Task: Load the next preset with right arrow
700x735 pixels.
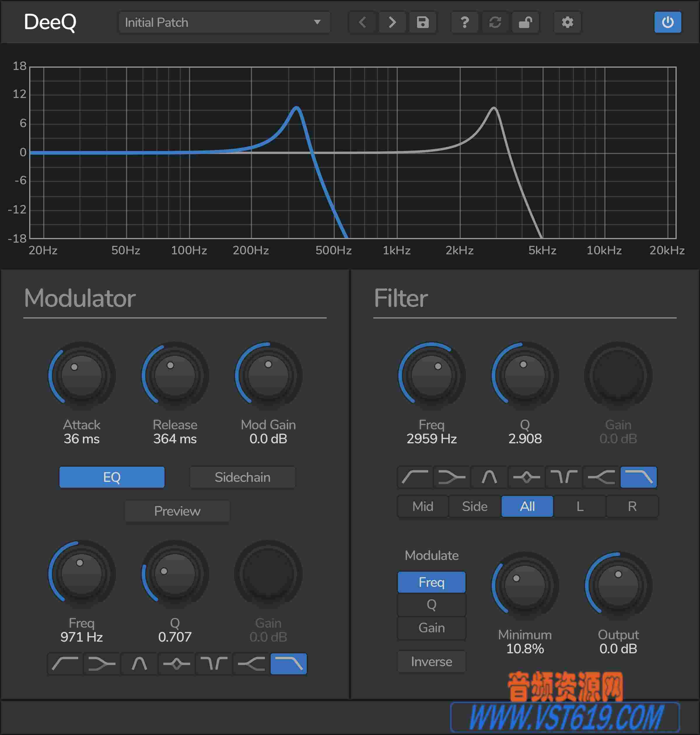Action: coord(392,22)
